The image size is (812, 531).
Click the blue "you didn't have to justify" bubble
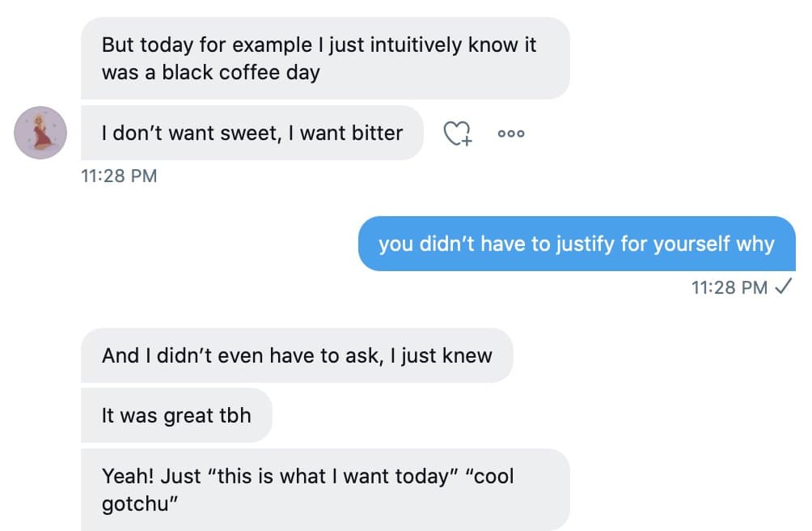576,244
